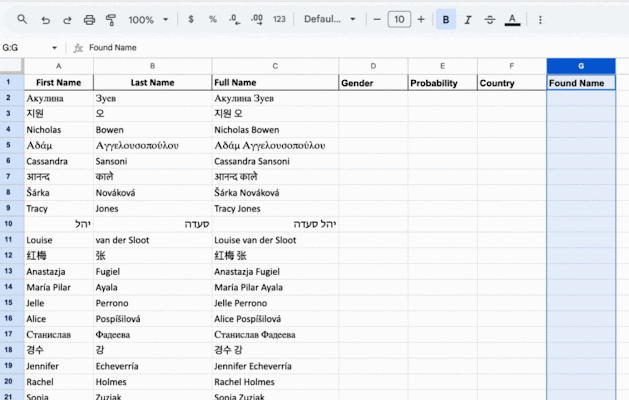
Task: Select the First Name header cell
Action: 59,83
